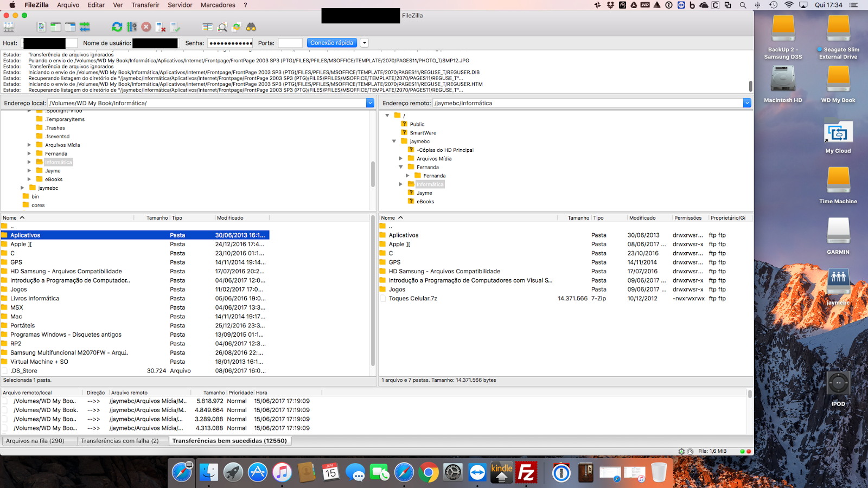This screenshot has width=868, height=488.
Task: Click the red cancel operation icon
Action: pyautogui.click(x=146, y=27)
